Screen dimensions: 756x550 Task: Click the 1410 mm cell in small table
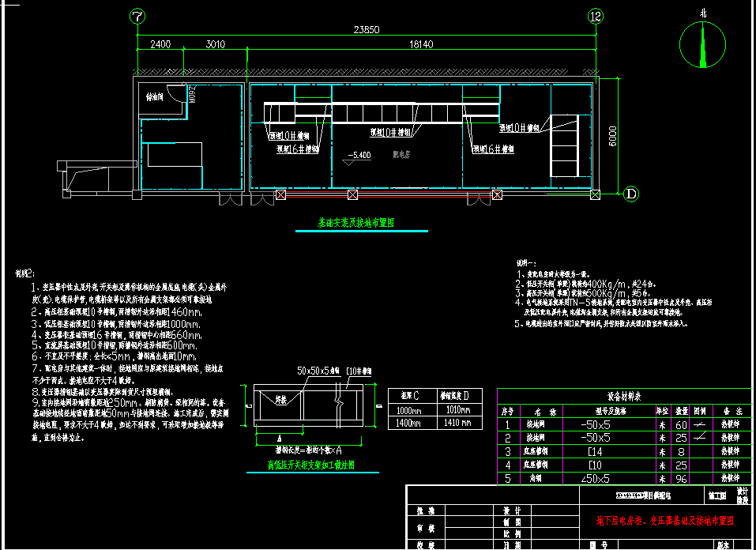coord(458,423)
